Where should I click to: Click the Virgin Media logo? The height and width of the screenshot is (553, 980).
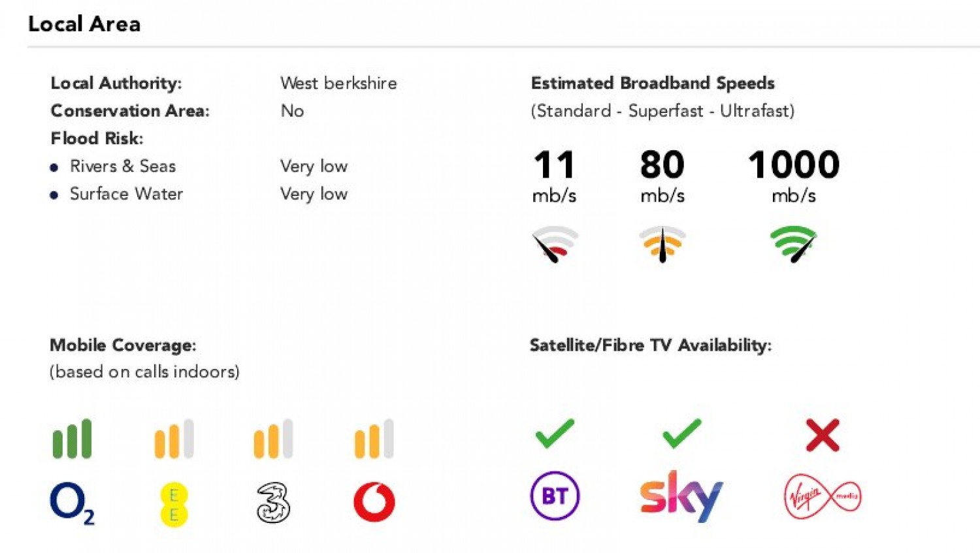coord(823,497)
